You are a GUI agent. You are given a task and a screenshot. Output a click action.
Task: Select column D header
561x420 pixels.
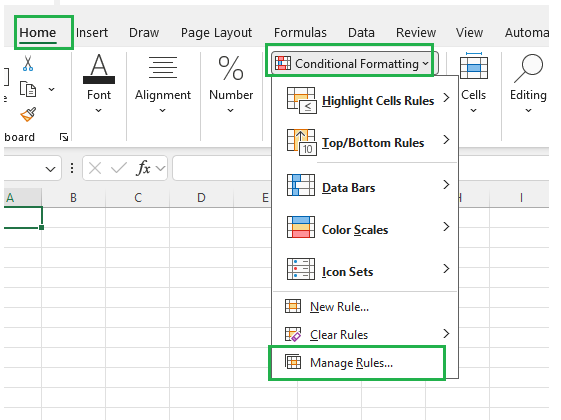pyautogui.click(x=201, y=197)
